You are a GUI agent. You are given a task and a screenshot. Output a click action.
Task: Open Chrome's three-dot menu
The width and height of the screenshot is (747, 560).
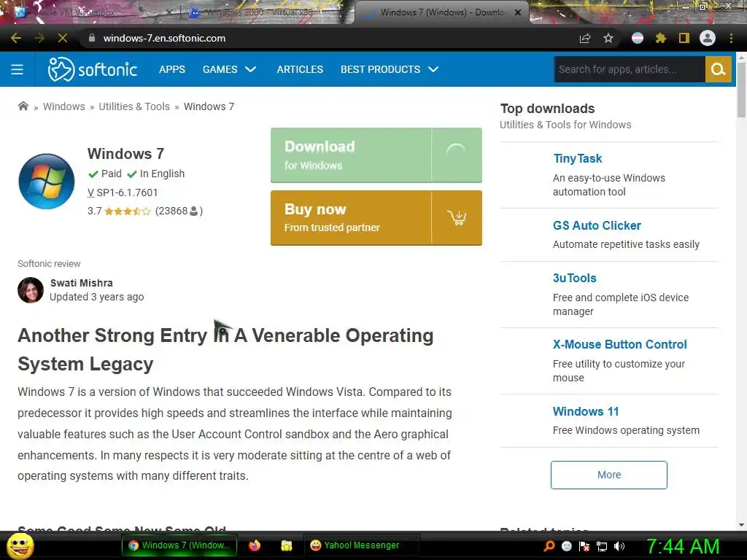click(731, 38)
